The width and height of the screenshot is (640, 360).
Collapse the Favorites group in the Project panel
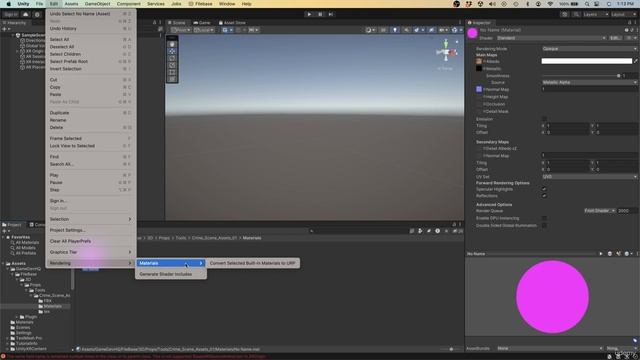click(4, 237)
